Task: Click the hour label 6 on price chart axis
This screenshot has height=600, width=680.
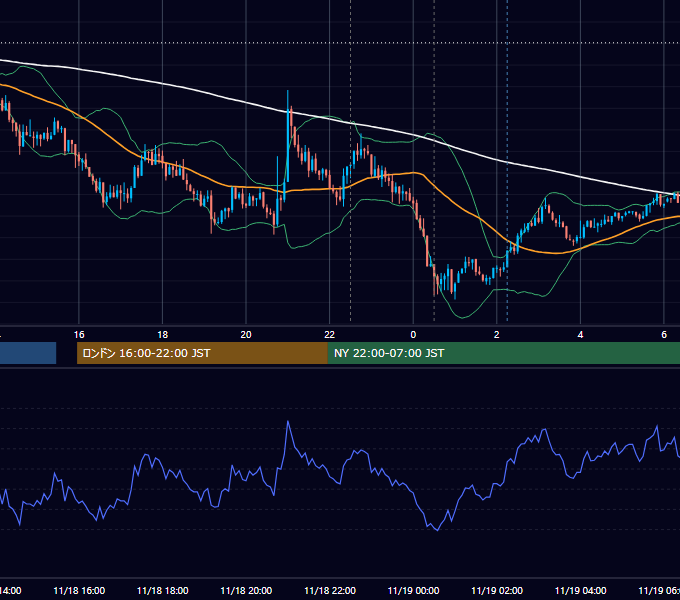Action: 664,335
